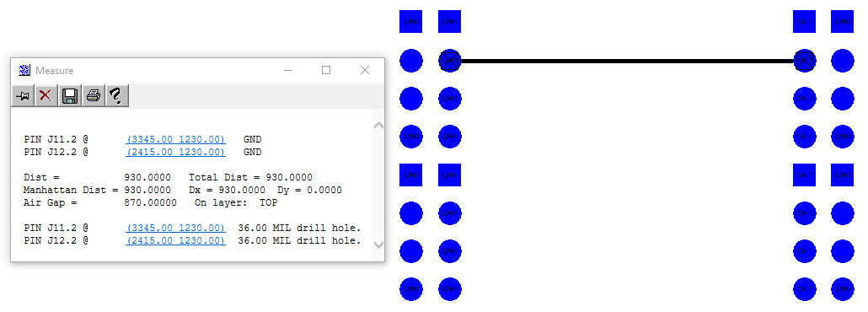Click the Measure window title icon
This screenshot has width=868, height=312.
click(x=24, y=70)
